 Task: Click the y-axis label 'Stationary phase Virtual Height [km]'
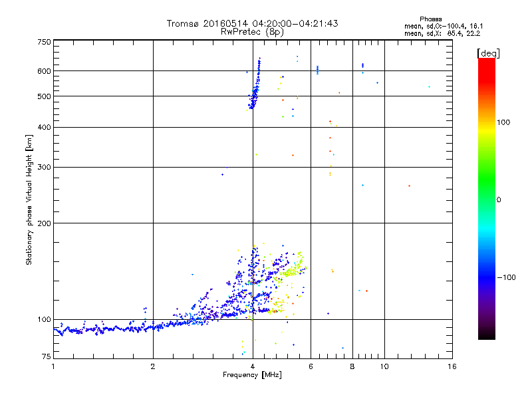tap(29, 199)
